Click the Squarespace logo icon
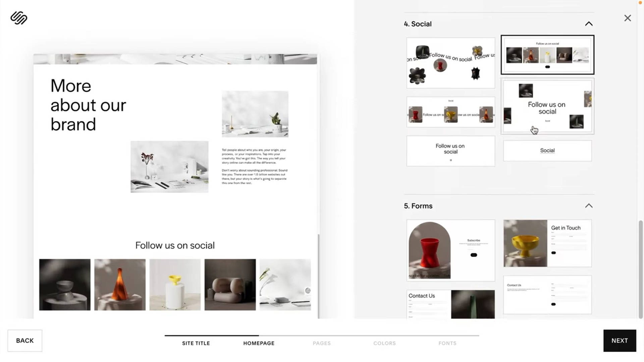The height and width of the screenshot is (362, 644). pos(18,18)
